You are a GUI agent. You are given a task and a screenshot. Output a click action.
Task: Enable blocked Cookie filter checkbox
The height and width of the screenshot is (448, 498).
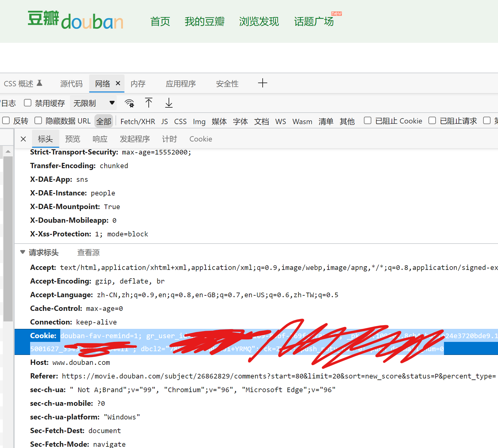(x=368, y=120)
